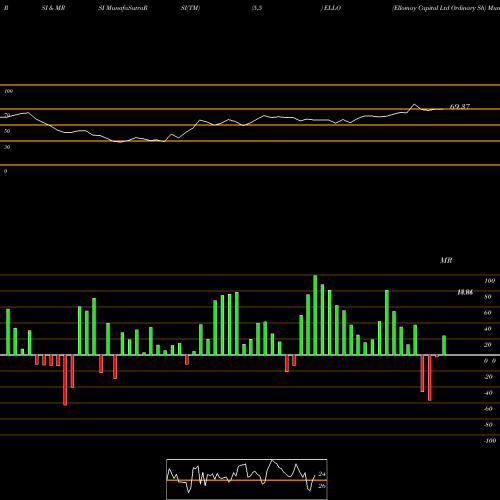Select the value 26 in mini chart
The image size is (500, 500).
click(322, 486)
